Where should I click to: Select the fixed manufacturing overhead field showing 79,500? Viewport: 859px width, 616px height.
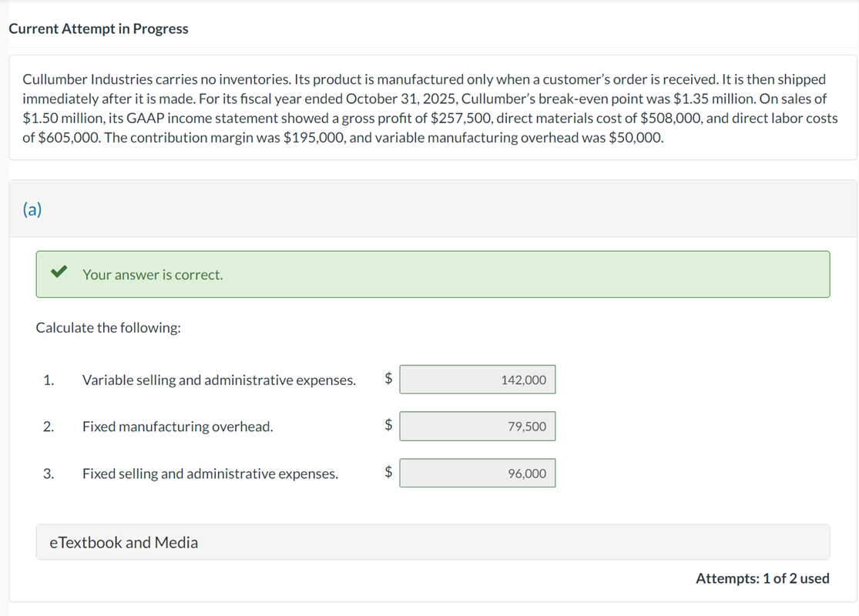(x=477, y=427)
